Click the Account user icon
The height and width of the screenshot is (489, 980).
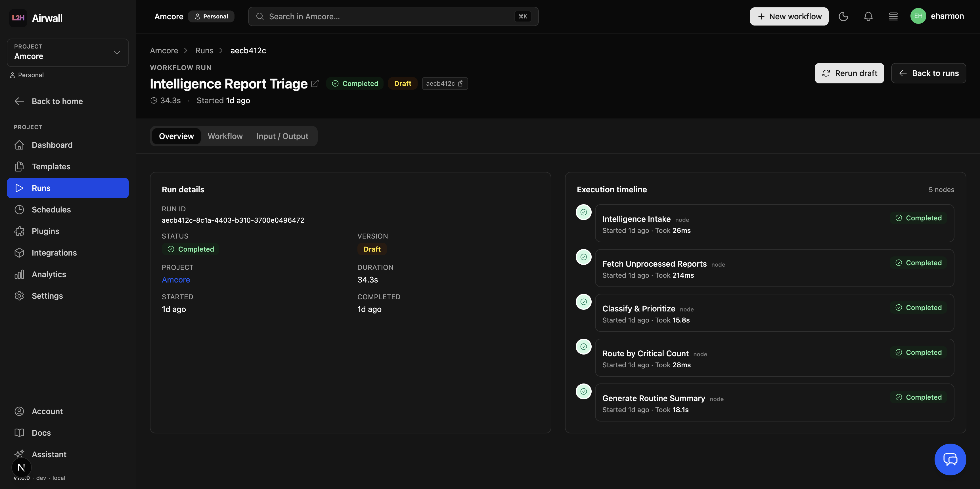pos(19,411)
